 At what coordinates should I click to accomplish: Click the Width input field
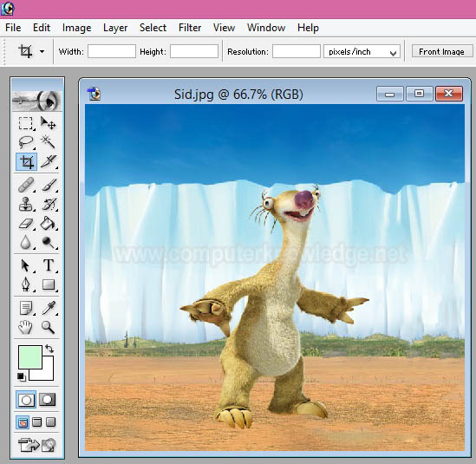pos(112,51)
